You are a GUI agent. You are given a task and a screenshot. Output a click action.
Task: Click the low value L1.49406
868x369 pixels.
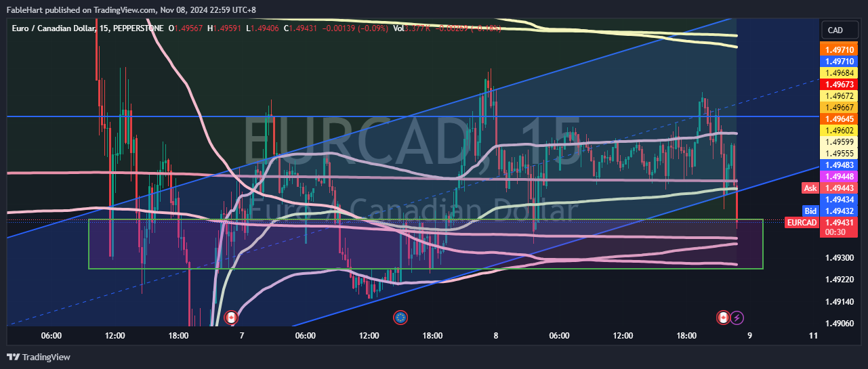[263, 28]
